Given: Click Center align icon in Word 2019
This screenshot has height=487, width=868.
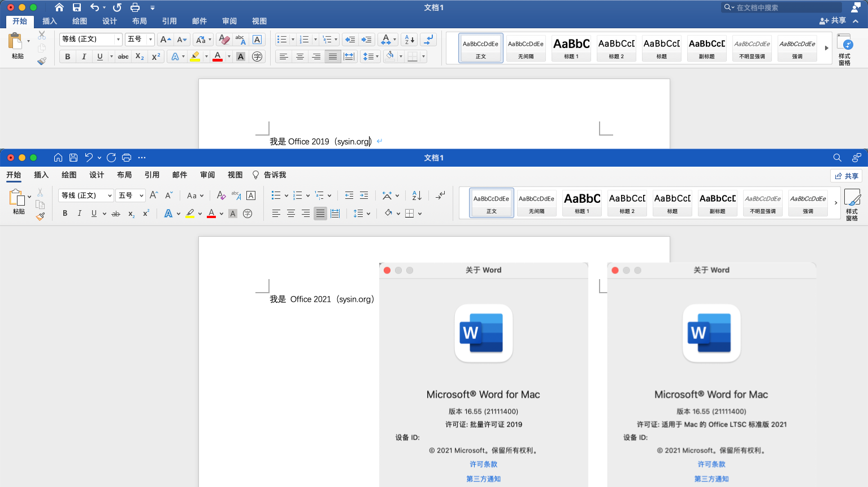Looking at the screenshot, I should pyautogui.click(x=300, y=56).
